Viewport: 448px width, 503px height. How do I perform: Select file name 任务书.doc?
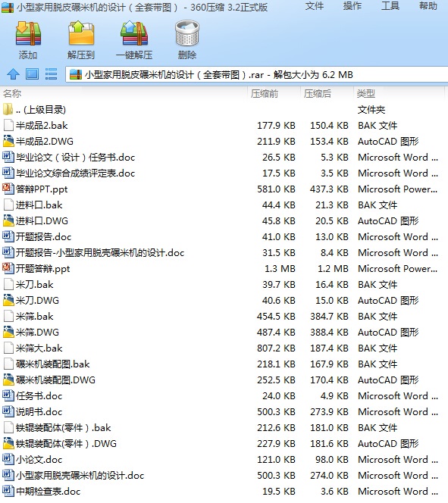(39, 396)
